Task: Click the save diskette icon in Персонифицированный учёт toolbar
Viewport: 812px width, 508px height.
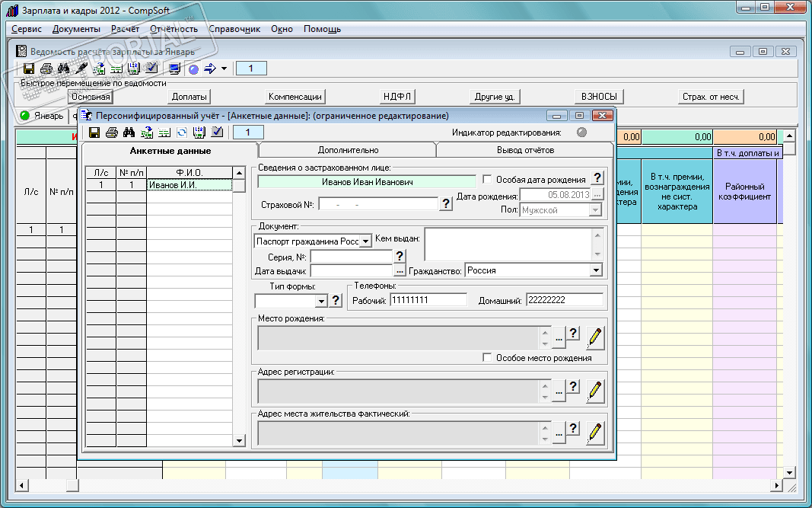Action: click(94, 133)
